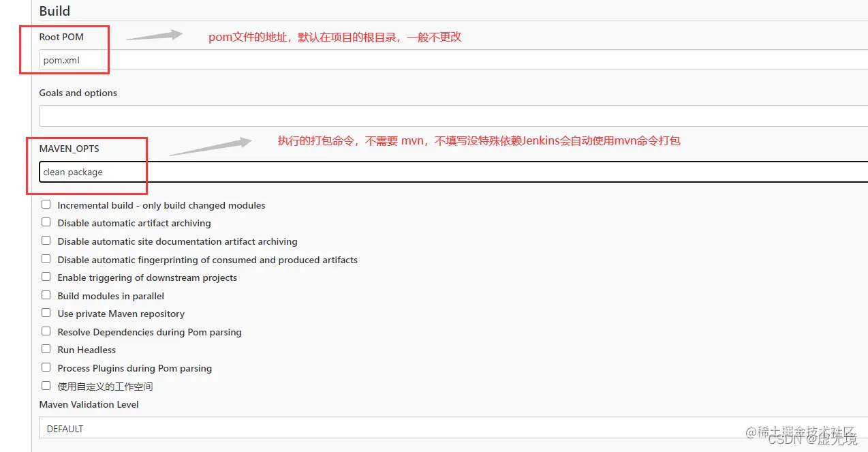
Task: Click the Root POM input field
Action: [x=453, y=60]
